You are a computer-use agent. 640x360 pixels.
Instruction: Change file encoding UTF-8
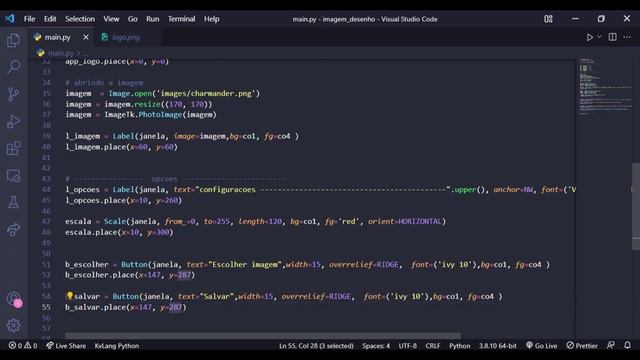click(407, 346)
